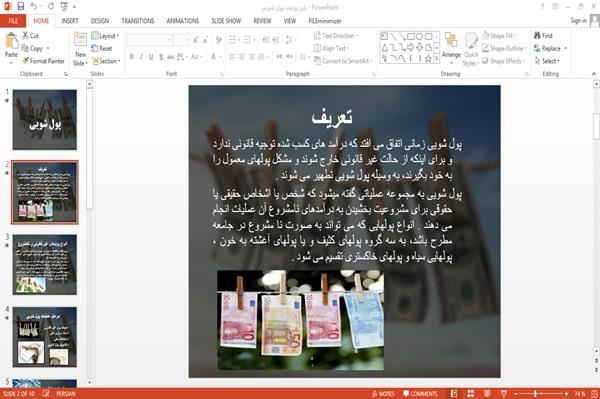Viewport: 600px width, 399px height.
Task: Open Comments pane from status bar
Action: tap(420, 394)
